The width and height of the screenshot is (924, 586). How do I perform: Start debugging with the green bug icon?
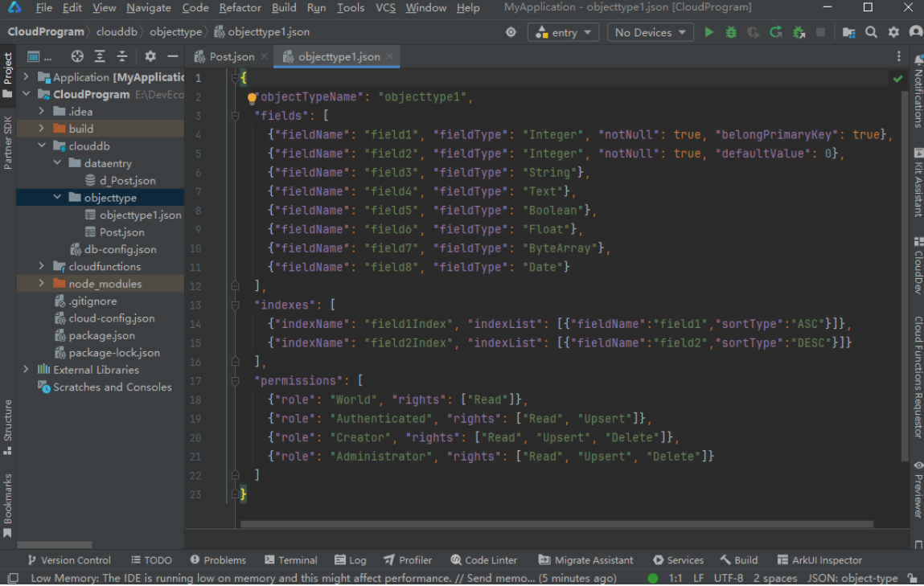pyautogui.click(x=731, y=32)
